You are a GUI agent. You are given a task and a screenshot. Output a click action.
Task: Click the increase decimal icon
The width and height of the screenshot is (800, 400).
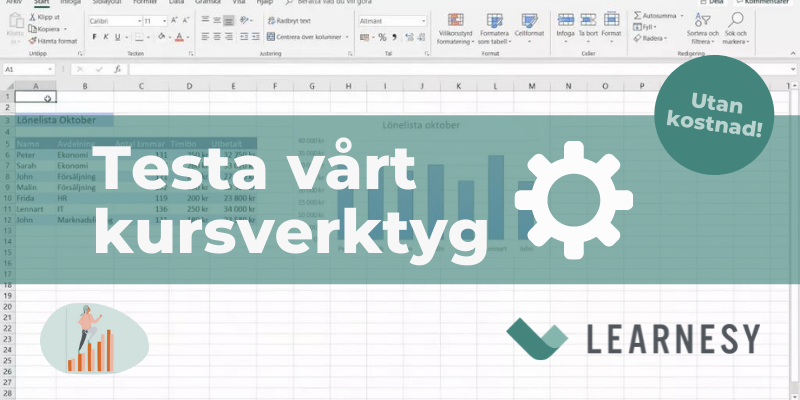(409, 37)
